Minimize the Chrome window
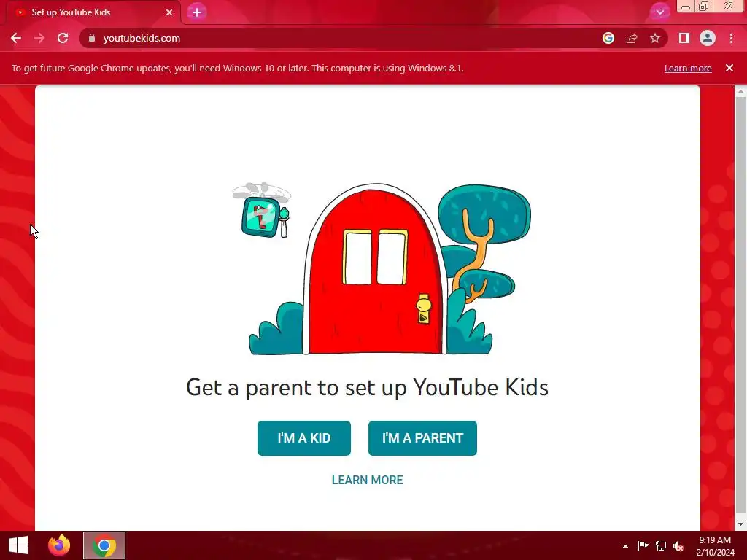Image resolution: width=747 pixels, height=560 pixels. click(x=686, y=7)
